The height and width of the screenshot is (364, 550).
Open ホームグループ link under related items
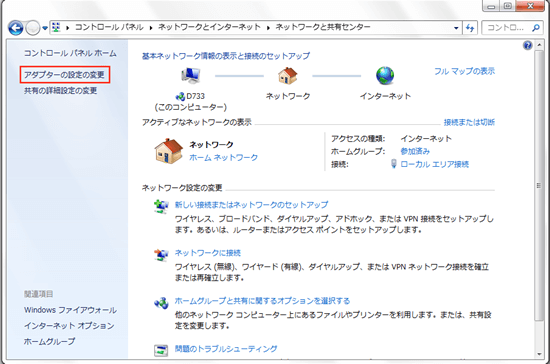tap(49, 341)
